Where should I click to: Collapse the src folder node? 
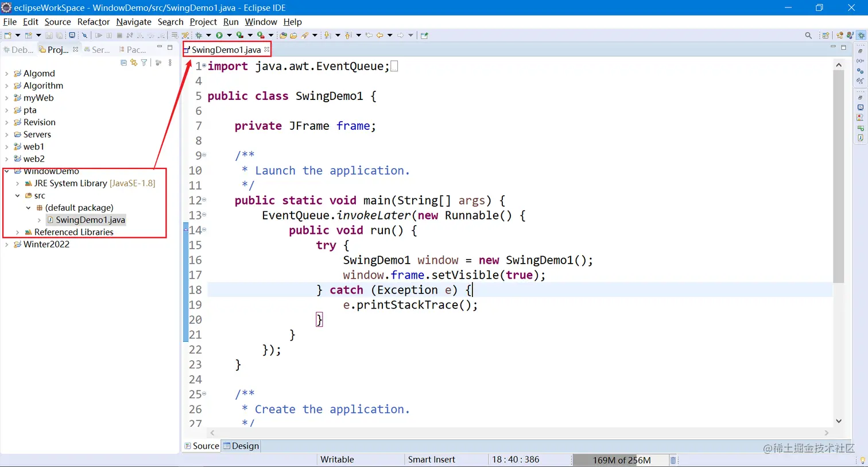point(18,195)
